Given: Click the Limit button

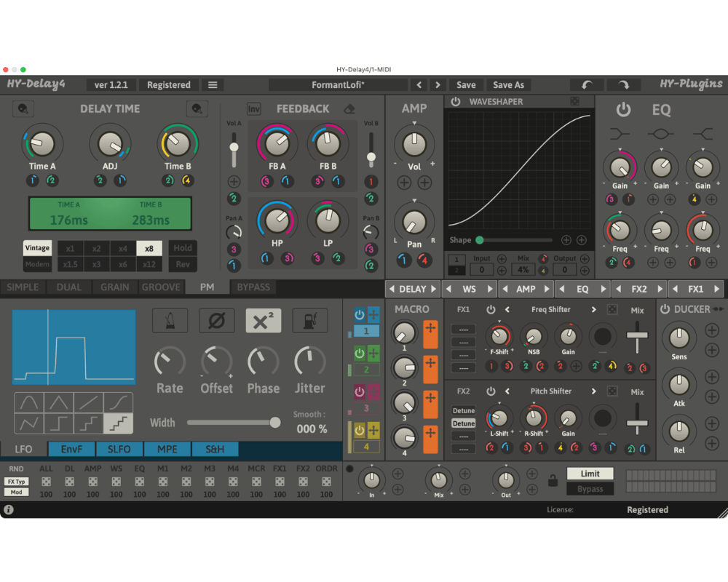Looking at the screenshot, I should [590, 474].
